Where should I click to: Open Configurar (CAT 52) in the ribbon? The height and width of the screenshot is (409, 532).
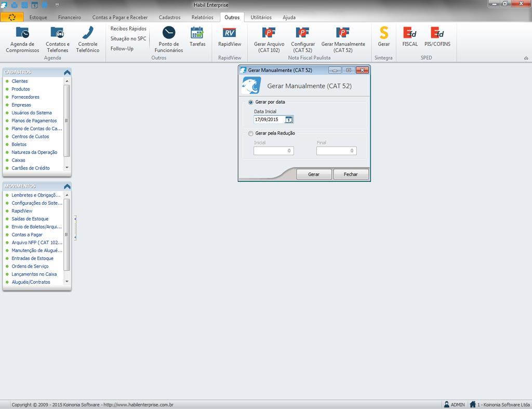click(x=303, y=39)
